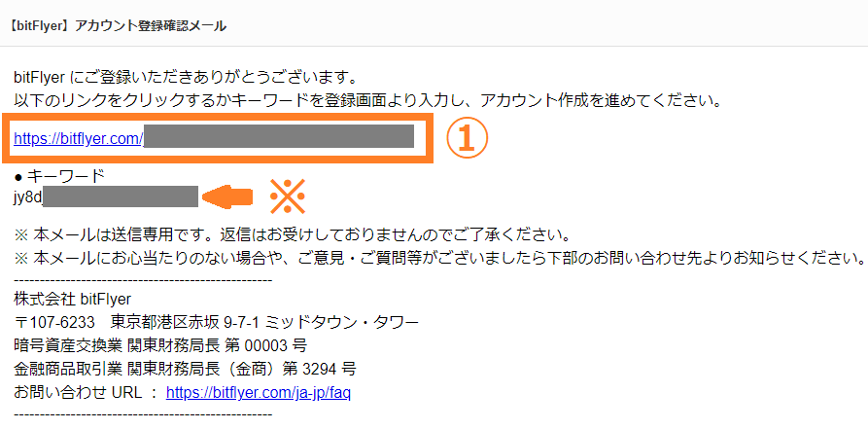868x429 pixels.
Task: Click the 金融商品取引業 registration line
Action: coord(185,368)
